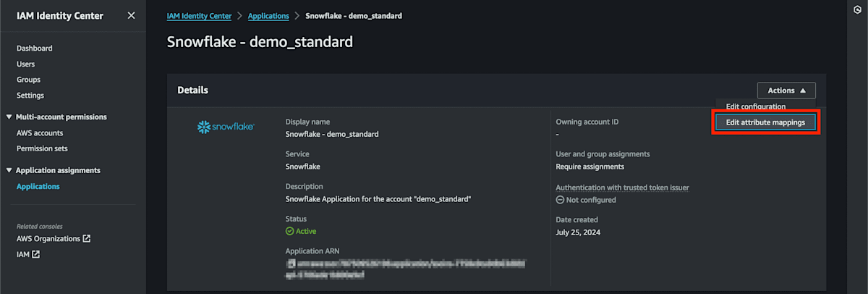Open Permission sets page
Image resolution: width=868 pixels, height=294 pixels.
click(42, 148)
